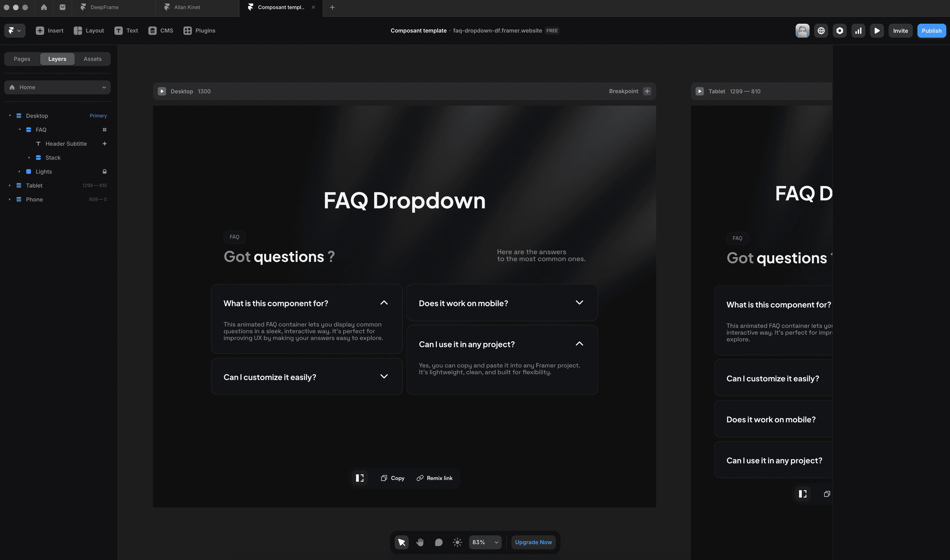Collapse the 'What is this component for?' answer
This screenshot has width=950, height=560.
pyautogui.click(x=384, y=303)
